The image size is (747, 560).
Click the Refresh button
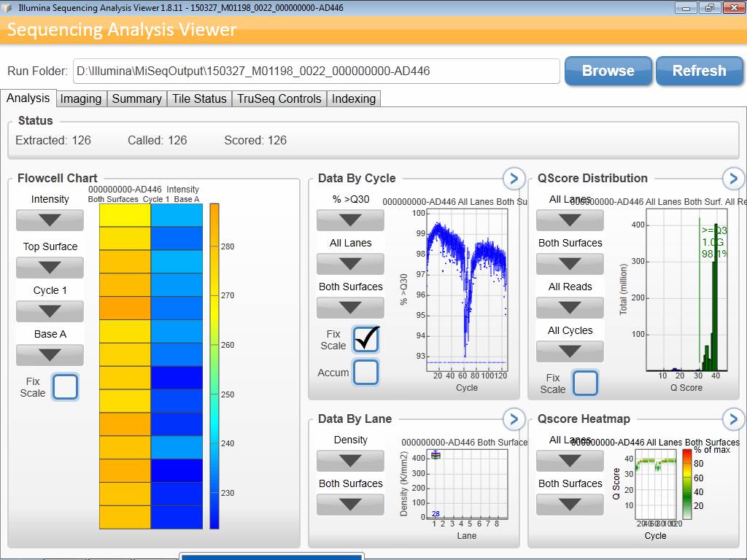[x=699, y=71]
